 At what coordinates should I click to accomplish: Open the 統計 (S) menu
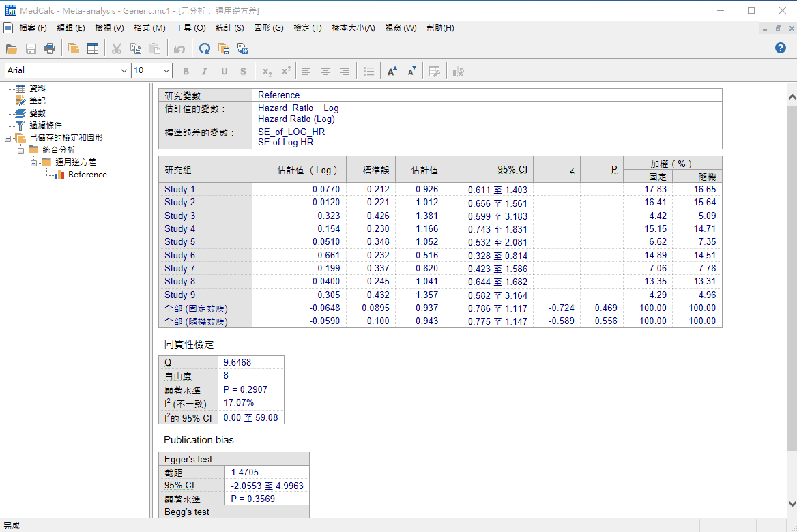(230, 28)
